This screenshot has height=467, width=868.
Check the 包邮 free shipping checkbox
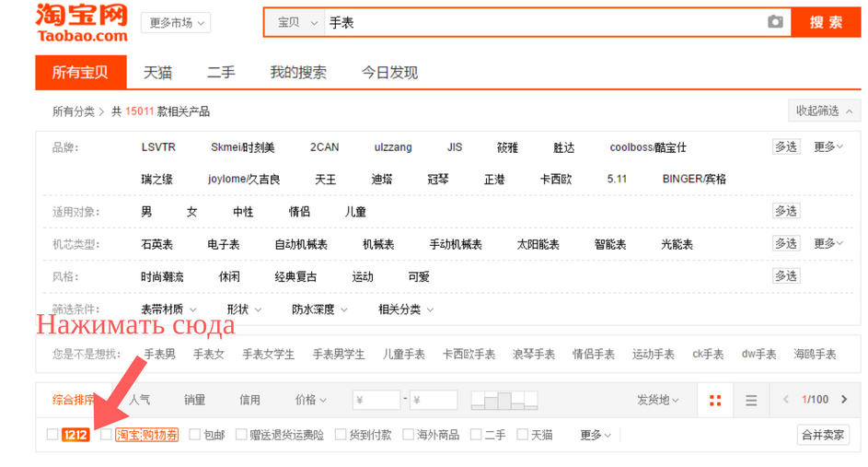(x=195, y=435)
